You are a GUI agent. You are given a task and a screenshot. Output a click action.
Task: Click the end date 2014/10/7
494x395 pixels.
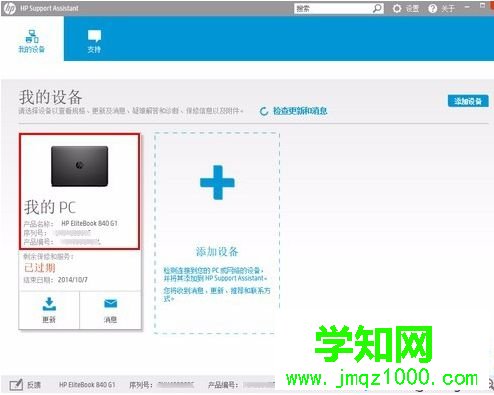73,280
